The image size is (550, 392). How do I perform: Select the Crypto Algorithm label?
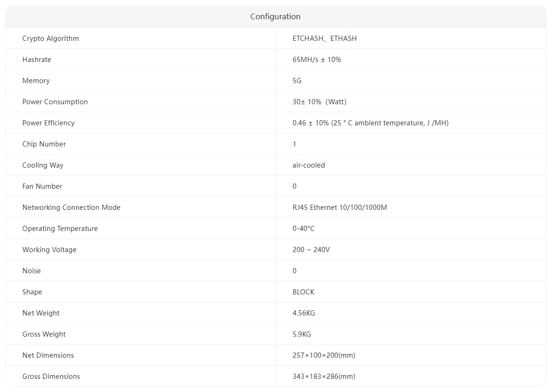tap(50, 38)
